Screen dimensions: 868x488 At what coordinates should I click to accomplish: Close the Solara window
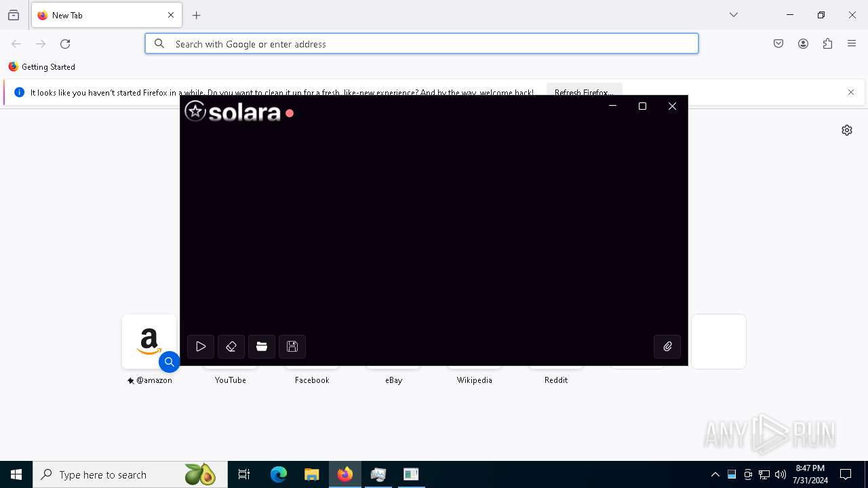click(672, 106)
